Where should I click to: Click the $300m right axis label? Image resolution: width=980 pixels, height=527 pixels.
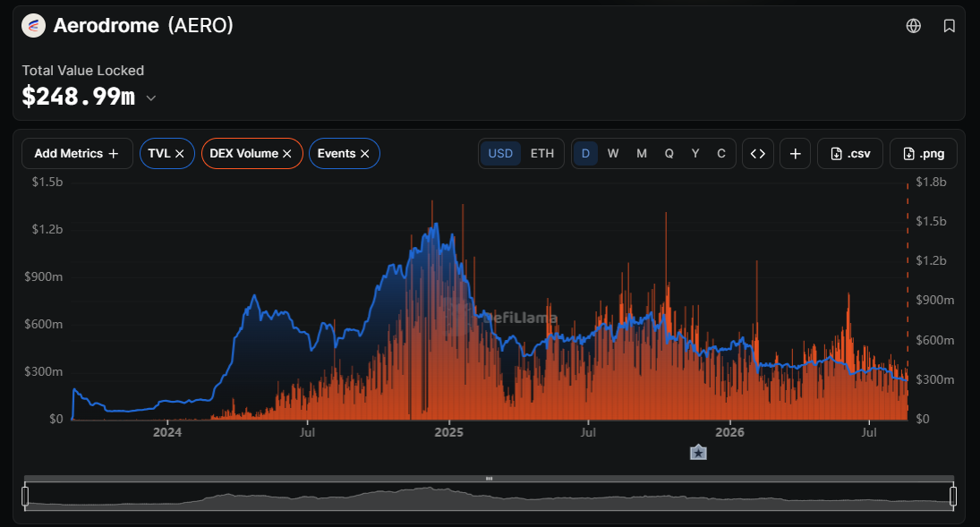click(935, 379)
